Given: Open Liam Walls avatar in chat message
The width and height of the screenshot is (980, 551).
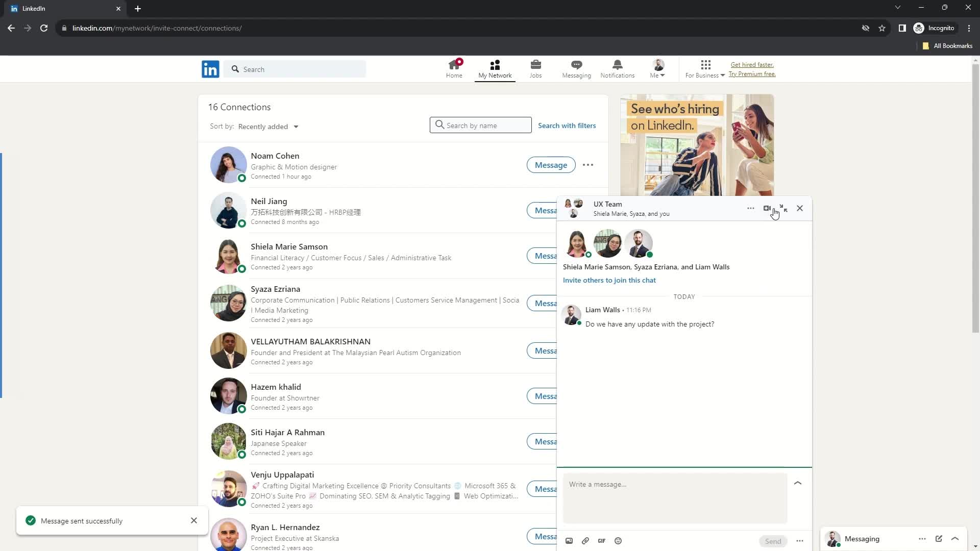Looking at the screenshot, I should pyautogui.click(x=571, y=315).
